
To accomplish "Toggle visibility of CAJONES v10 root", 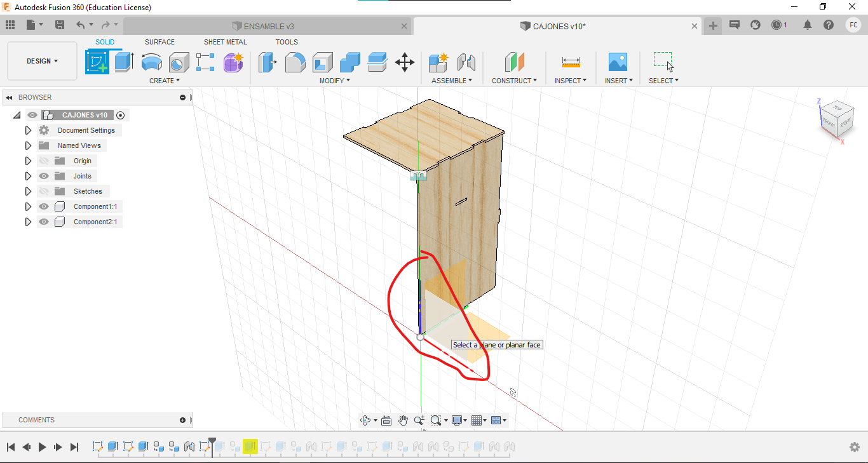I will 32,115.
